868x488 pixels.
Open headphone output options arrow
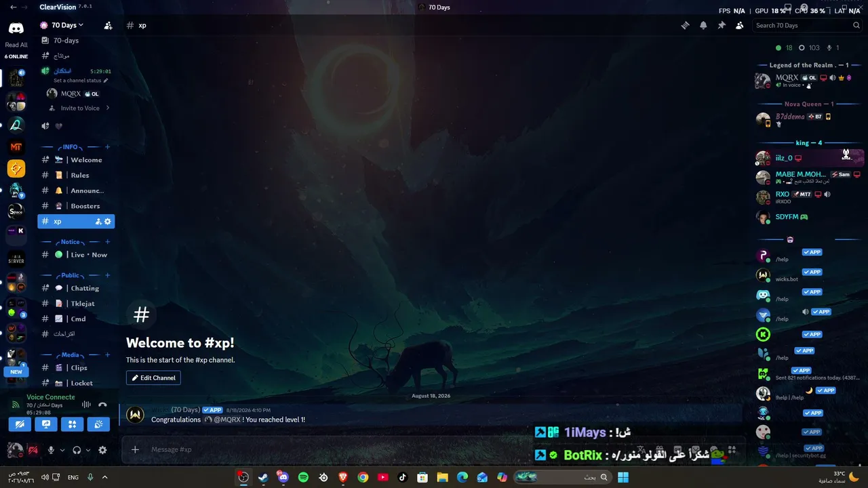click(x=87, y=450)
